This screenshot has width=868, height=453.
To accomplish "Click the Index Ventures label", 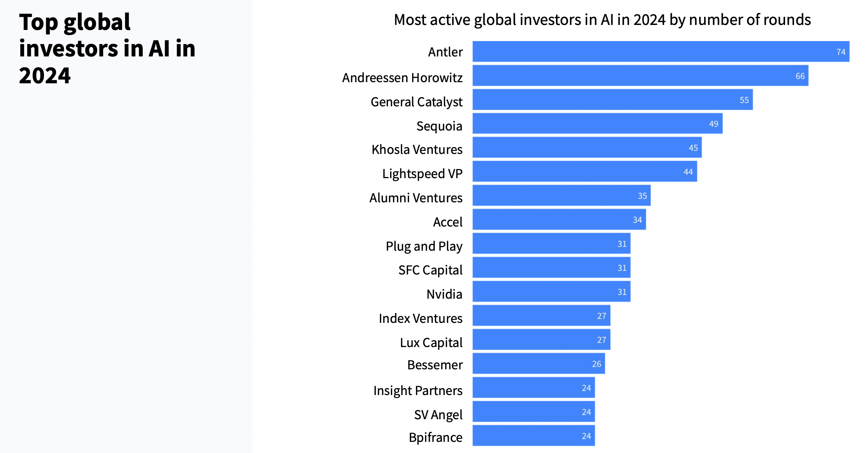I will (420, 318).
